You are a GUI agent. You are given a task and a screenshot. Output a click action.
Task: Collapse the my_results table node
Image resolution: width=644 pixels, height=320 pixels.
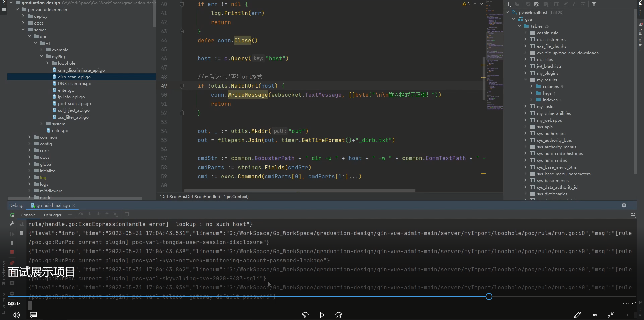pyautogui.click(x=525, y=80)
